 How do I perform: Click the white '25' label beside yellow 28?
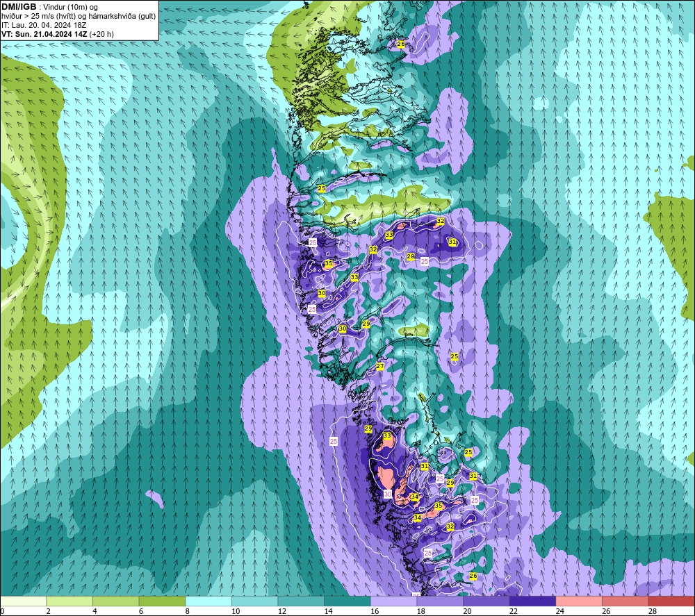425,262
